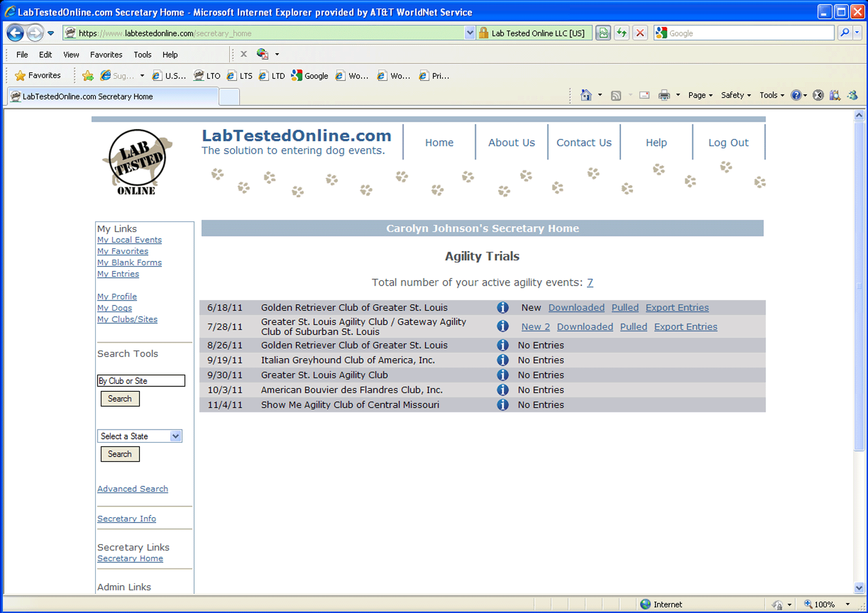Screen dimensions: 868x613
Task: Open the LTO favorites bar bookmark
Action: tap(207, 76)
